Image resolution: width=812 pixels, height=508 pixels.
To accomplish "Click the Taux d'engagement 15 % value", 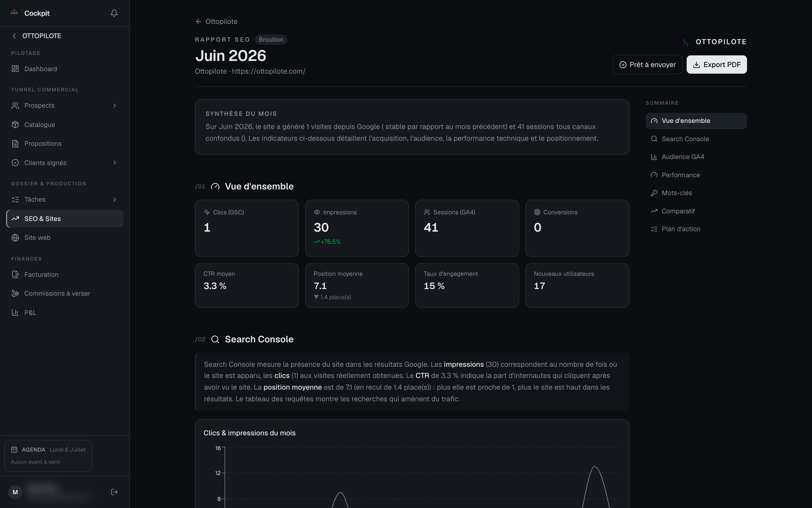I will 434,286.
